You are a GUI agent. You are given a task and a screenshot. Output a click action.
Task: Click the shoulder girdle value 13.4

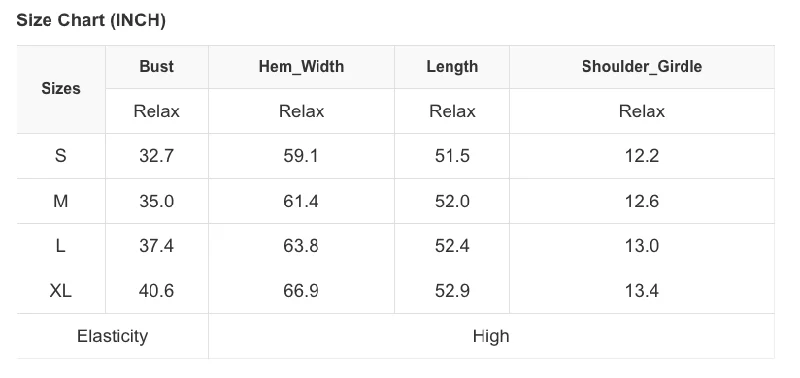click(642, 291)
